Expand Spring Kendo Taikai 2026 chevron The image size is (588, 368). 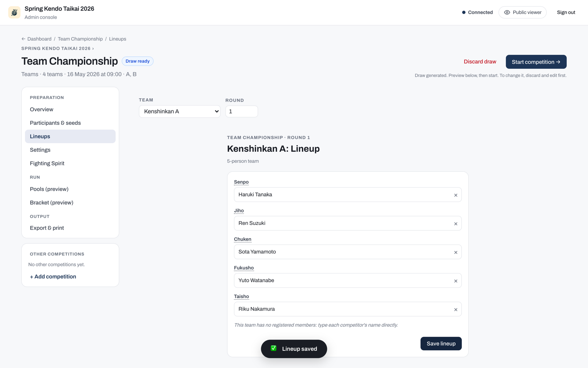pyautogui.click(x=93, y=49)
